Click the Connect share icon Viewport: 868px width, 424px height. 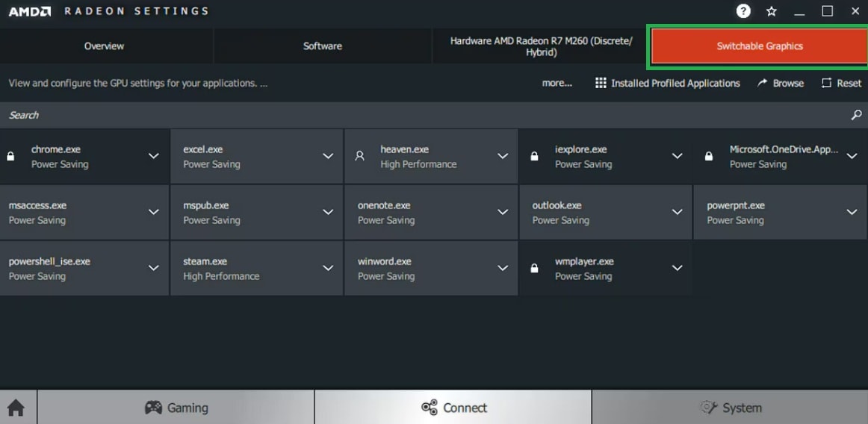(x=429, y=408)
